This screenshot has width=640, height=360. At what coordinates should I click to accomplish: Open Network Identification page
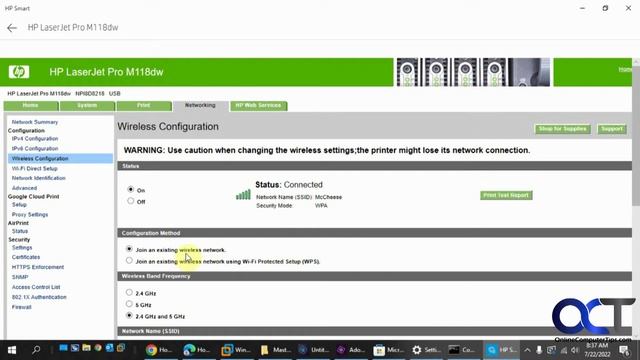tap(39, 178)
